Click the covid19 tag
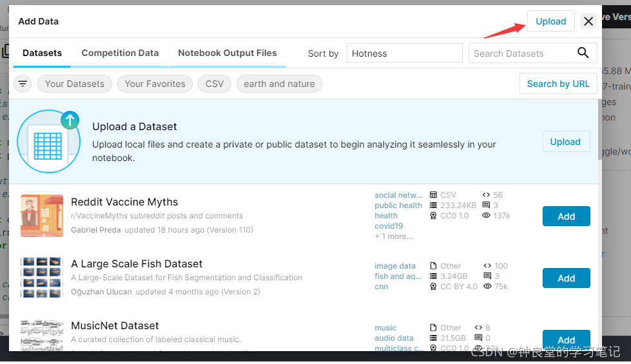The image size is (631, 364). pyautogui.click(x=389, y=226)
